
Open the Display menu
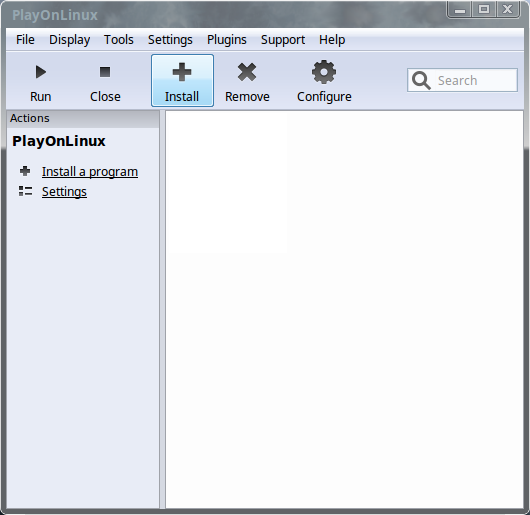[x=70, y=40]
